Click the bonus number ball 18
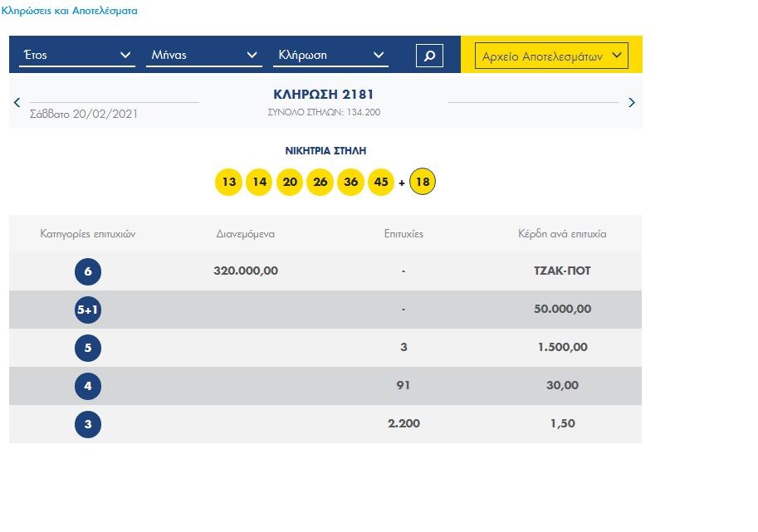Image resolution: width=758 pixels, height=532 pixels. (423, 183)
